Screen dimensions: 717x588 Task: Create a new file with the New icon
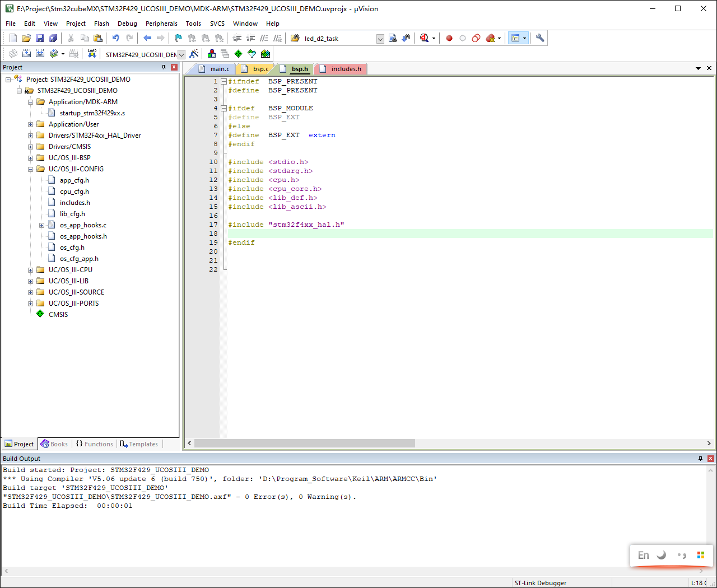13,38
